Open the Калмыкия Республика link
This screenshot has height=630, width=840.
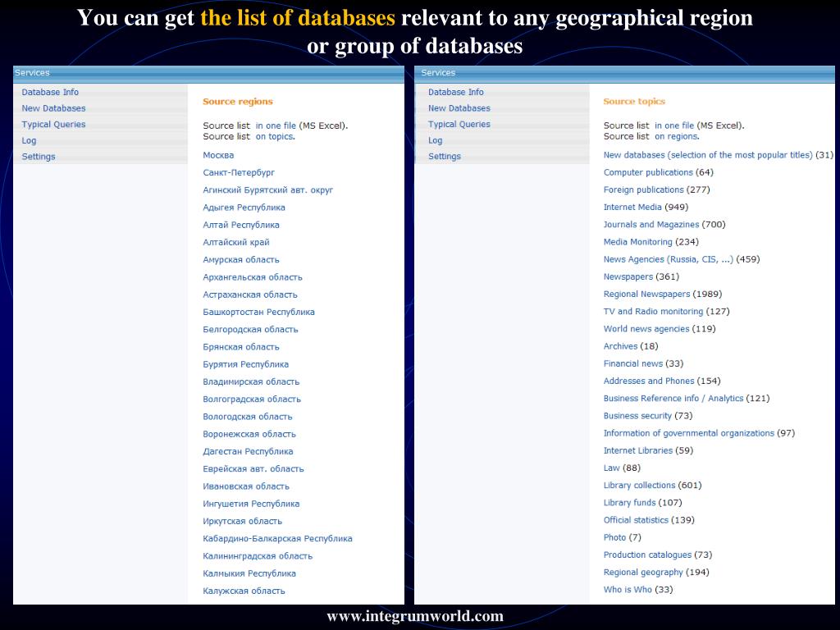[249, 573]
